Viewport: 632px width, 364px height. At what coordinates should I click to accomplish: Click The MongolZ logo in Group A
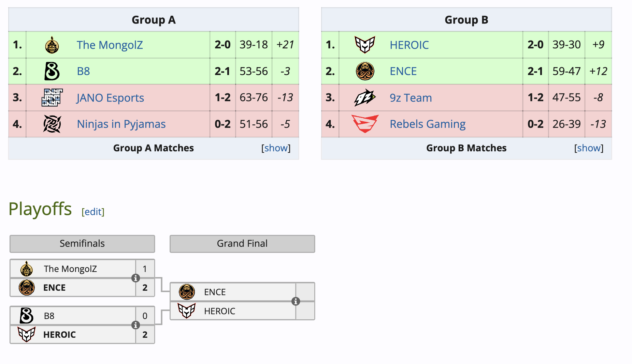click(x=52, y=45)
